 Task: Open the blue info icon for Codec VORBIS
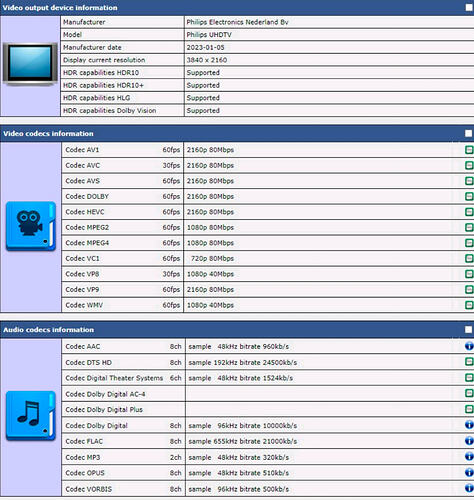click(x=469, y=488)
